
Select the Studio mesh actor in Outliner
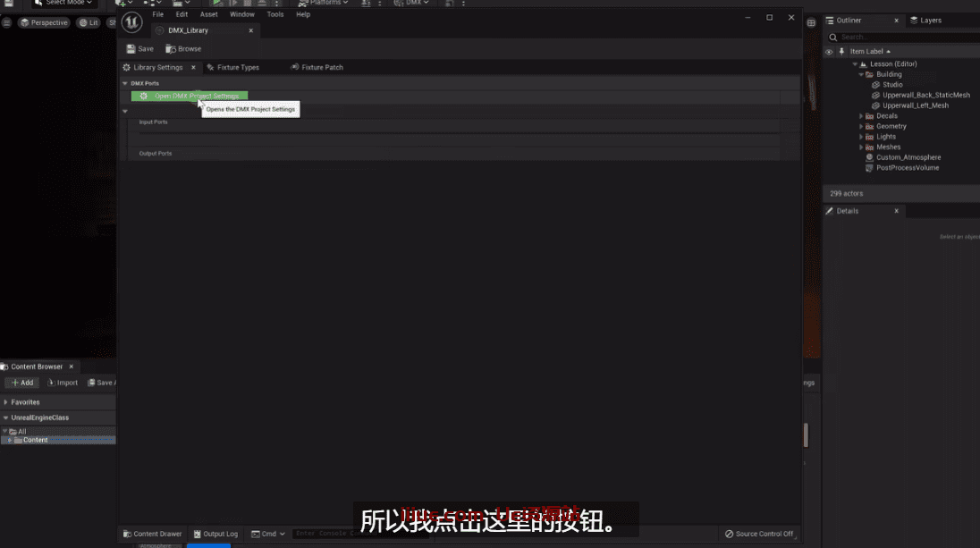point(891,85)
